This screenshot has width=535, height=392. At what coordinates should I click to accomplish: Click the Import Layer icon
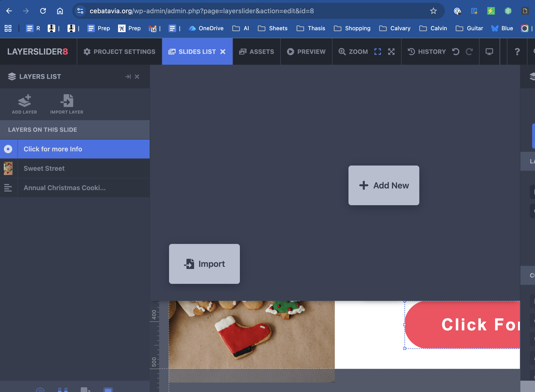(x=67, y=101)
